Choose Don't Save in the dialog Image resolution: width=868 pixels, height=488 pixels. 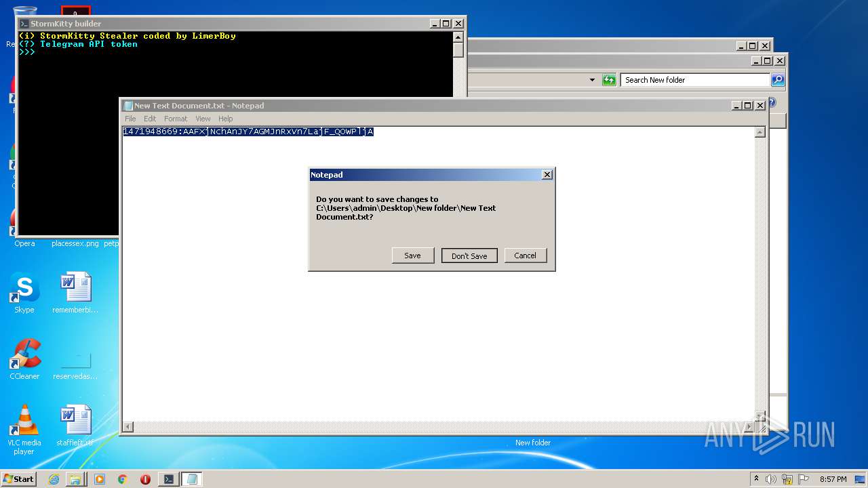click(469, 256)
